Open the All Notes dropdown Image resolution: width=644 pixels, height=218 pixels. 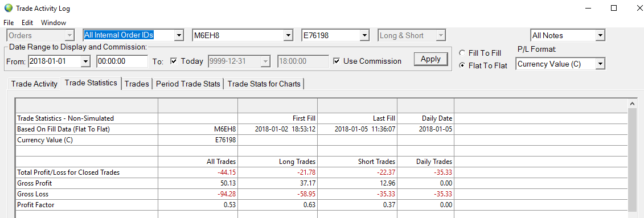pos(600,36)
